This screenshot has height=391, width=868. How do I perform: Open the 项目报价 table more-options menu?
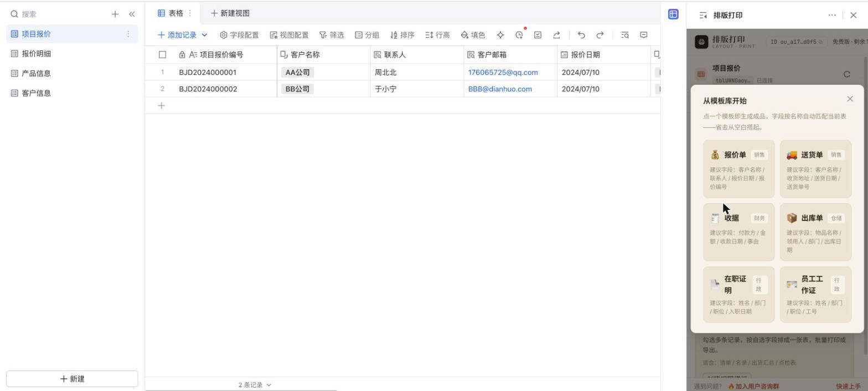tap(128, 34)
